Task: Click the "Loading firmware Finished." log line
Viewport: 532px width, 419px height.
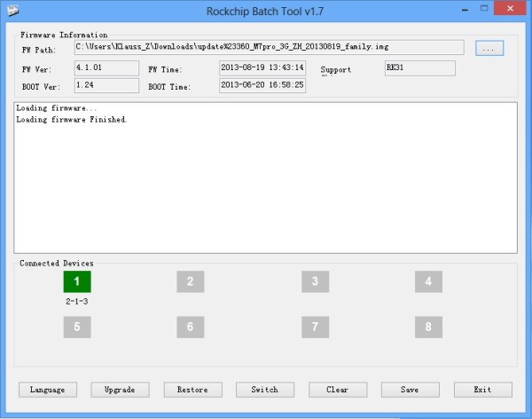Action: (71, 120)
